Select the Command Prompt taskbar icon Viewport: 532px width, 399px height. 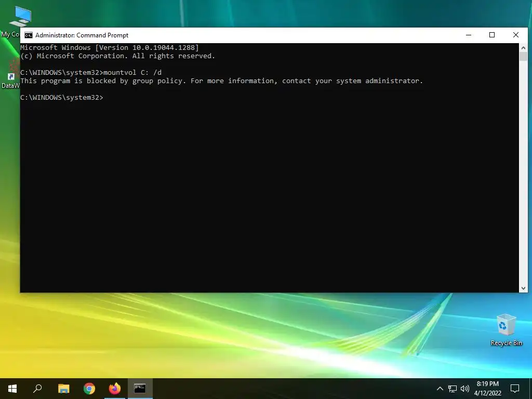pos(140,389)
